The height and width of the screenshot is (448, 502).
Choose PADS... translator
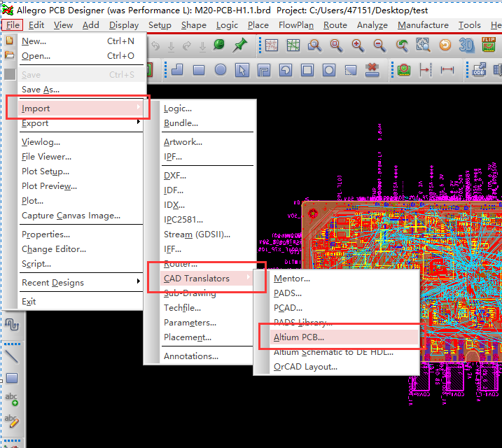(344, 293)
